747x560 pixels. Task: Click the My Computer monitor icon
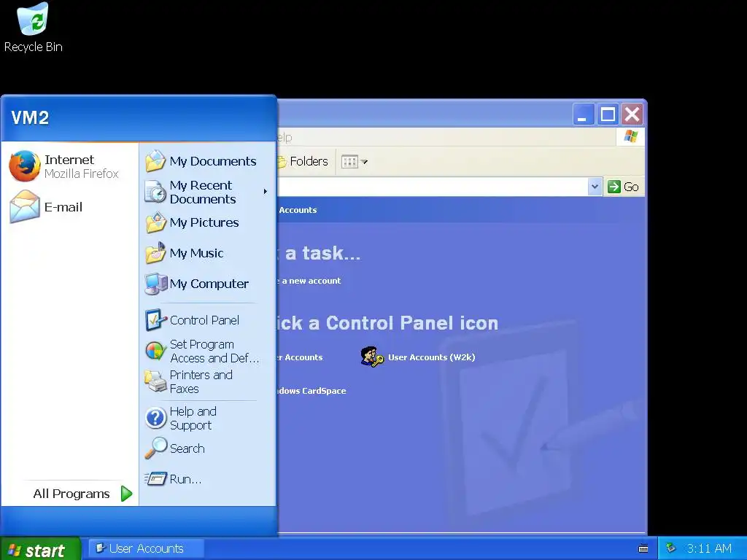coord(155,284)
